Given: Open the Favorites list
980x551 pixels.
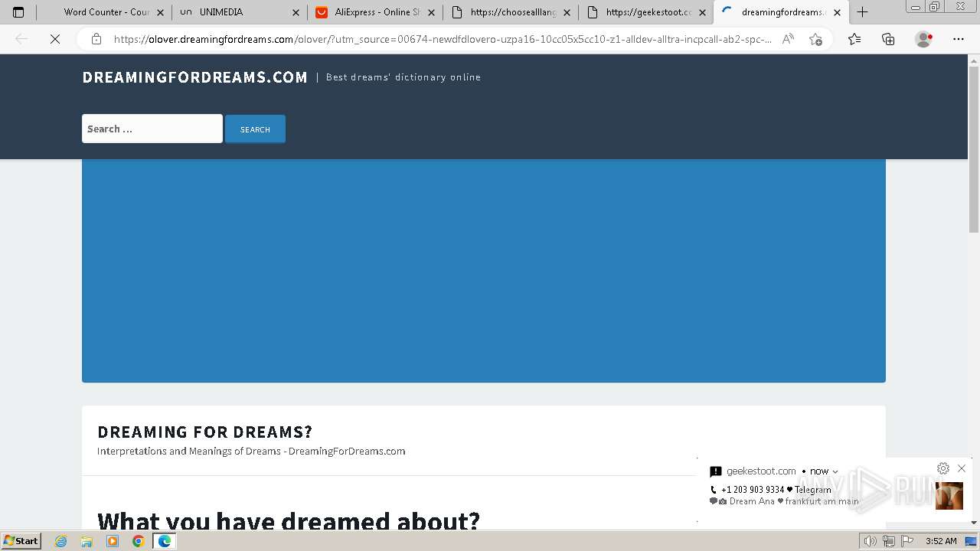Looking at the screenshot, I should (x=854, y=39).
